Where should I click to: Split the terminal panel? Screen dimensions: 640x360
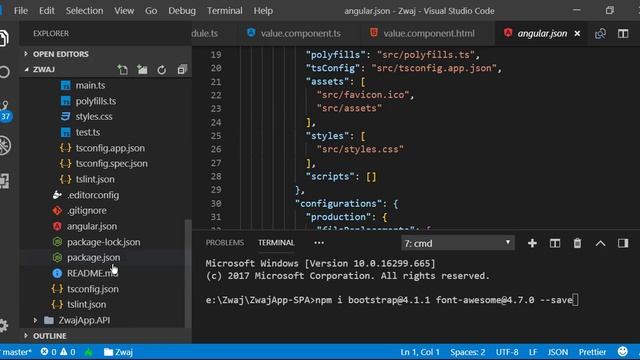tap(555, 243)
